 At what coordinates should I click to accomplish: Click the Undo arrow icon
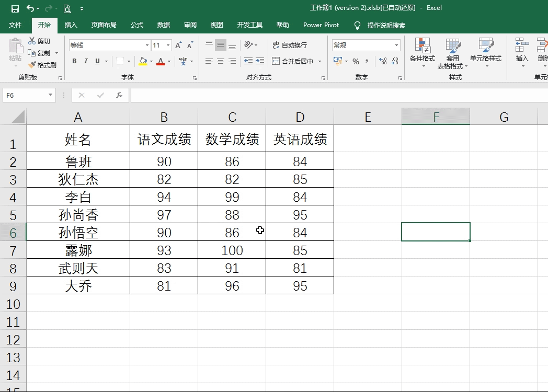(x=31, y=8)
